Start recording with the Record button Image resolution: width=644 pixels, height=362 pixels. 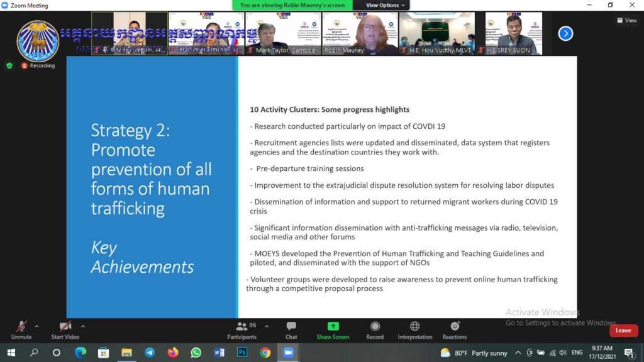tap(375, 331)
